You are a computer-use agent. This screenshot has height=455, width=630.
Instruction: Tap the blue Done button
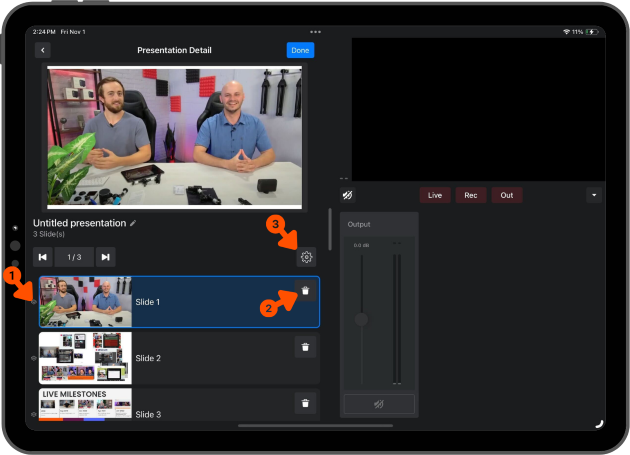pyautogui.click(x=300, y=50)
